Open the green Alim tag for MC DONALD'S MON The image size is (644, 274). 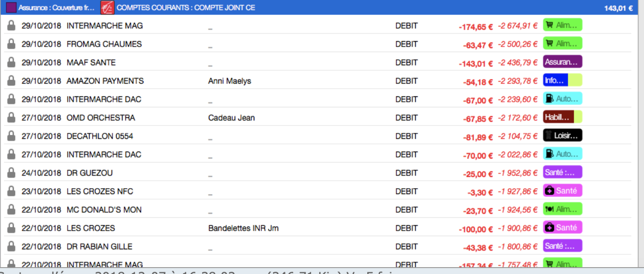pyautogui.click(x=562, y=209)
